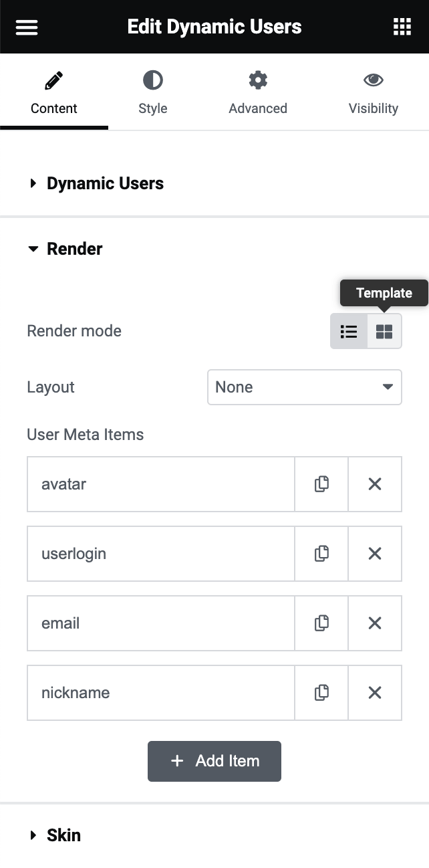Screen dimensions: 429x868
Task: Duplicate the nickname meta item
Action: click(321, 692)
